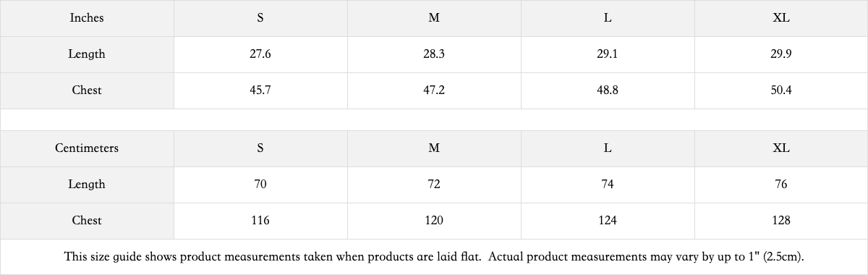Select the 128 chest value
This screenshot has height=275, width=868.
pyautogui.click(x=781, y=221)
